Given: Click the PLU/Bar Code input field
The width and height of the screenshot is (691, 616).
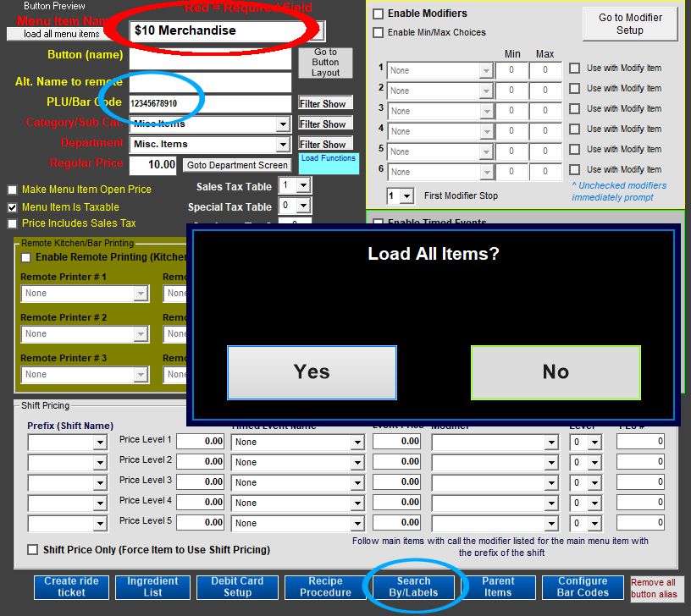Looking at the screenshot, I should point(210,103).
